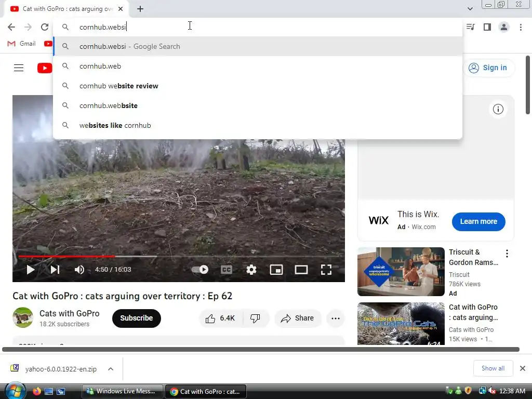Choose the 'cornhub website review' suggestion
Viewport: 532px width, 399px height.
click(x=258, y=86)
